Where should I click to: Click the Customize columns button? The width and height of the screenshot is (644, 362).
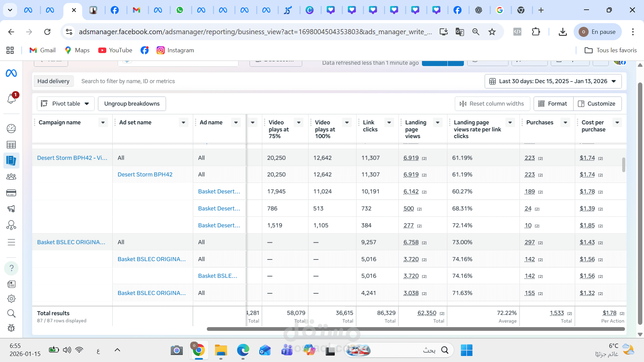(597, 104)
